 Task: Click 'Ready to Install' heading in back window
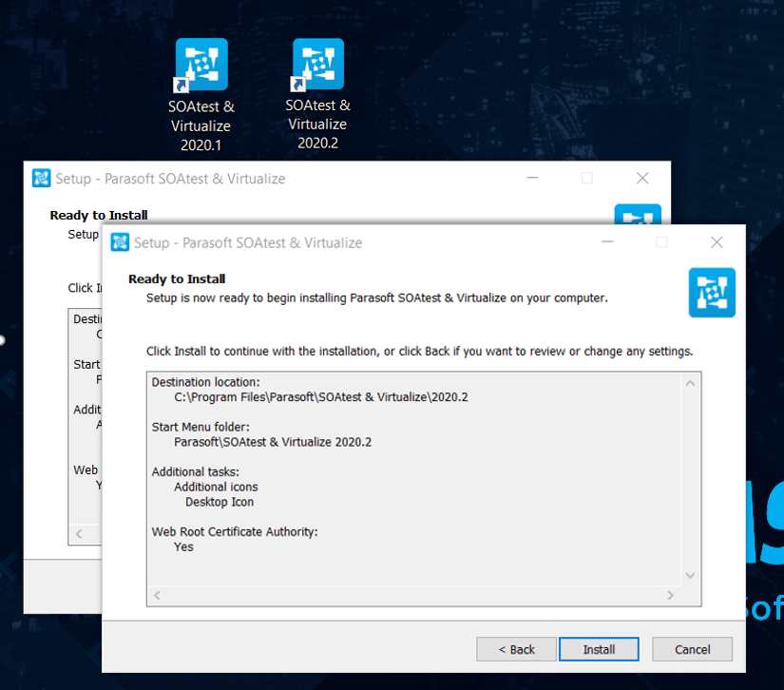coord(99,216)
